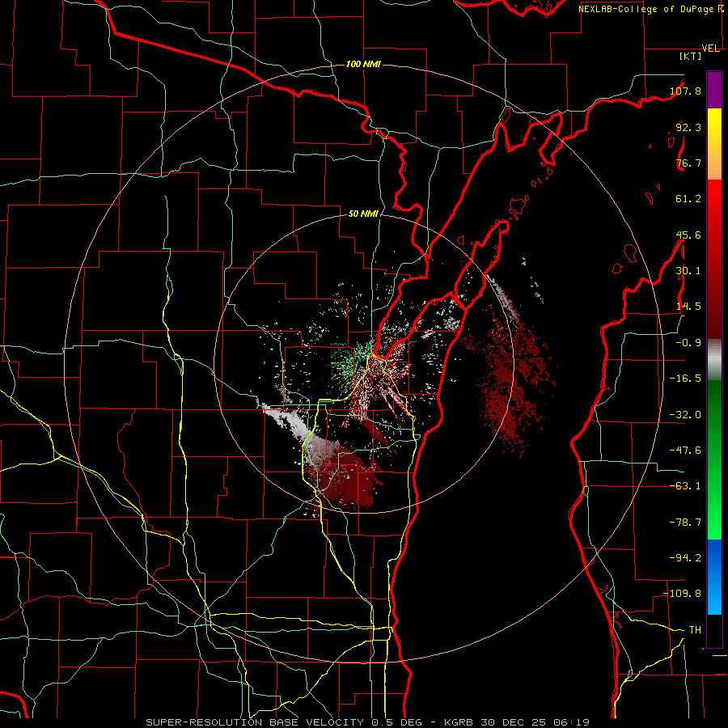The image size is (728, 728).
Task: Click the 100 NMI range ring label
Action: click(x=363, y=64)
